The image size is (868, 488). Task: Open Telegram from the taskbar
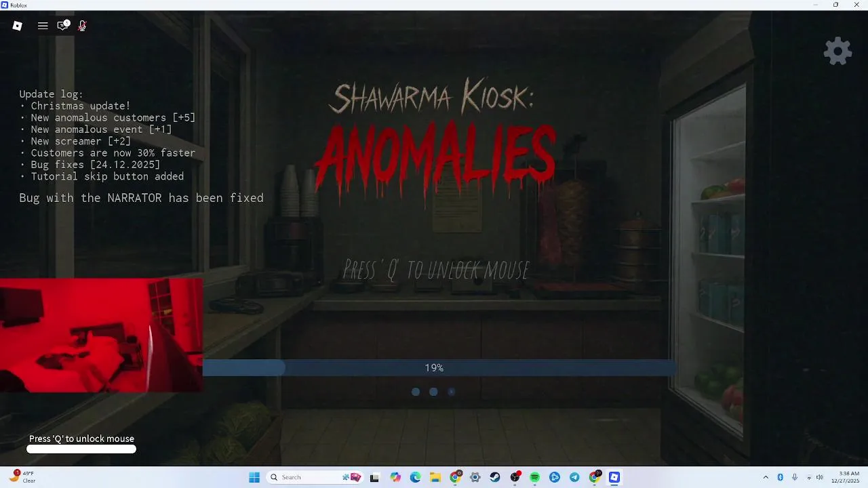coord(575,477)
